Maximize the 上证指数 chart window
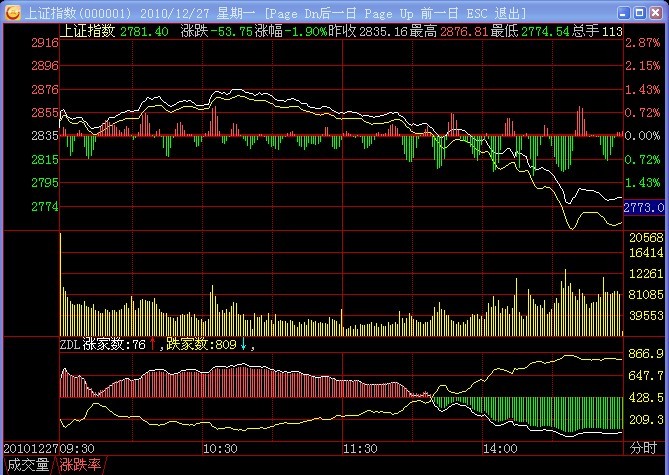 point(640,13)
